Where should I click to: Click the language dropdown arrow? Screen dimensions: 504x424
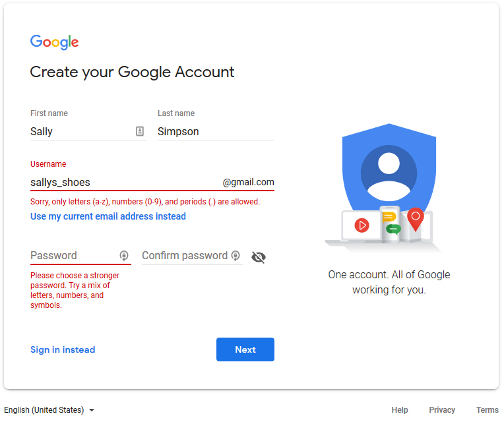click(x=92, y=410)
